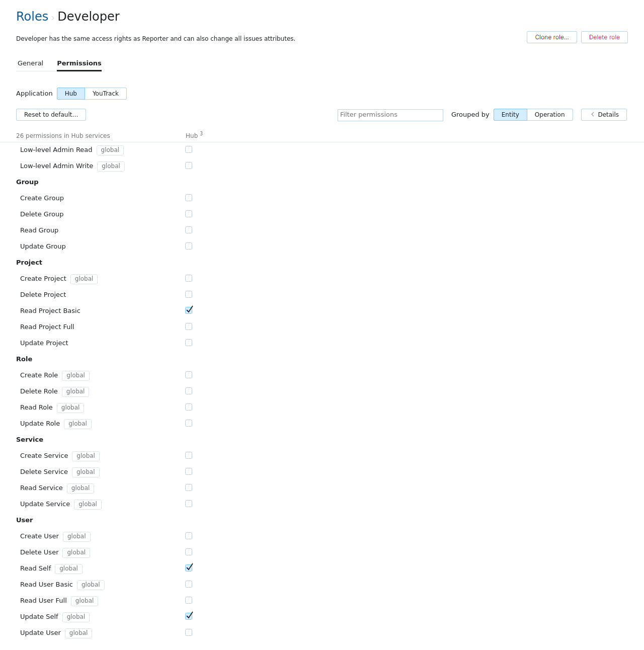Image resolution: width=644 pixels, height=650 pixels.
Task: Disable the Read Project Basic permission
Action: pos(189,310)
